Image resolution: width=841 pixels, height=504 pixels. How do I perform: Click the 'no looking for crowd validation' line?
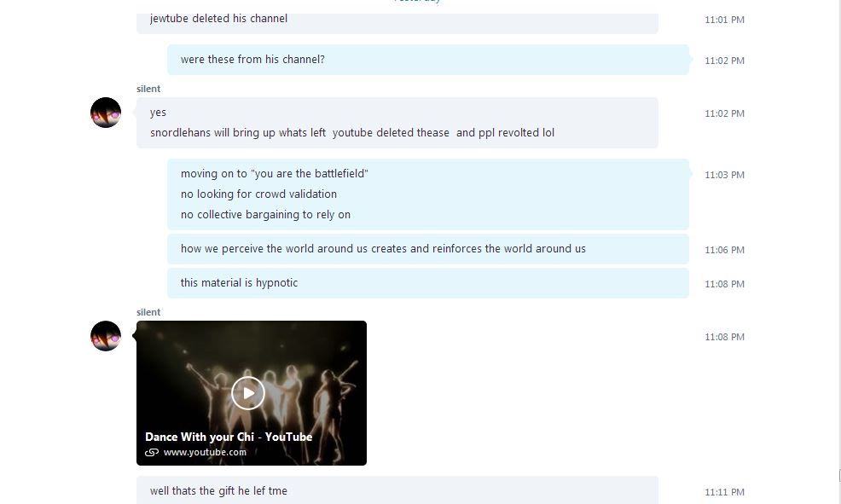pos(258,194)
